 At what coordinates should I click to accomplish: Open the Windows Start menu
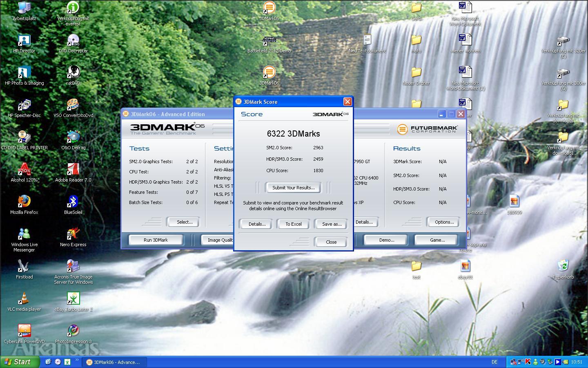[20, 362]
